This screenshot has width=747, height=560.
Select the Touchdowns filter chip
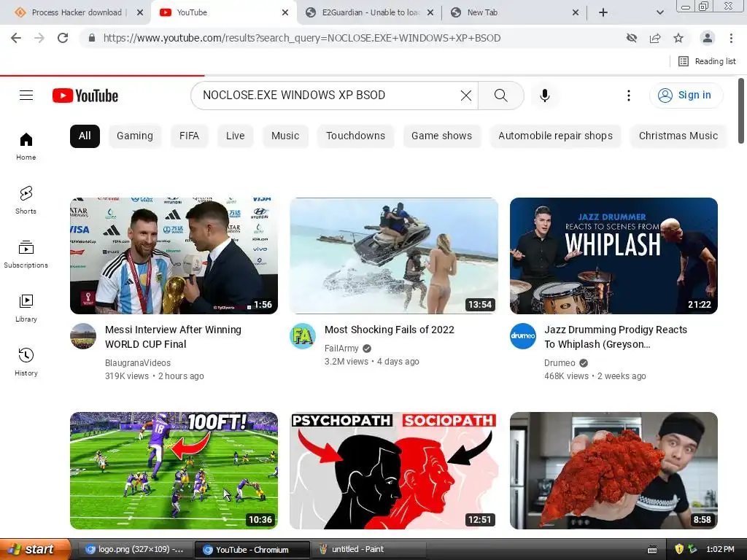tap(355, 136)
